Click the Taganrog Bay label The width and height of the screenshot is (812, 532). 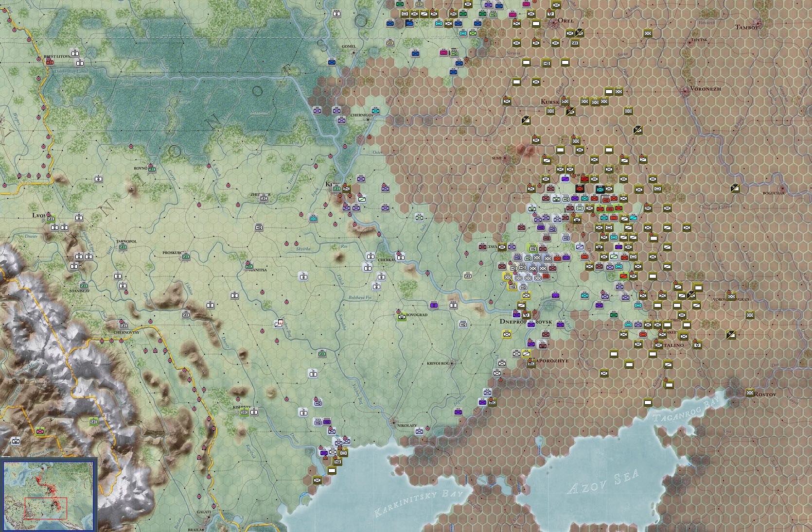686,410
